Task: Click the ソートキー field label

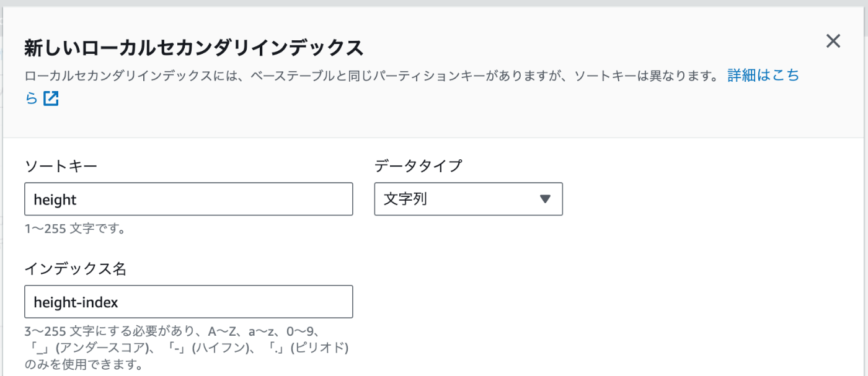Action: tap(61, 165)
